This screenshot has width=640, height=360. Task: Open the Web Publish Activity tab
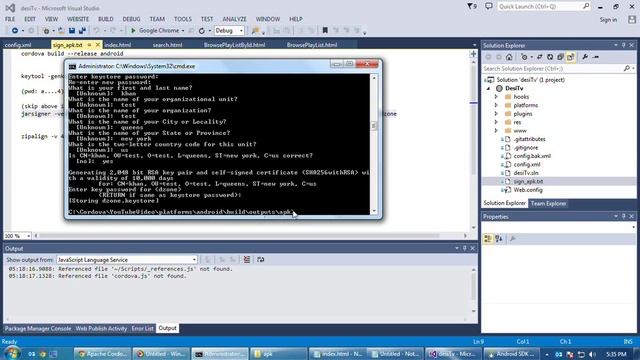point(101,328)
